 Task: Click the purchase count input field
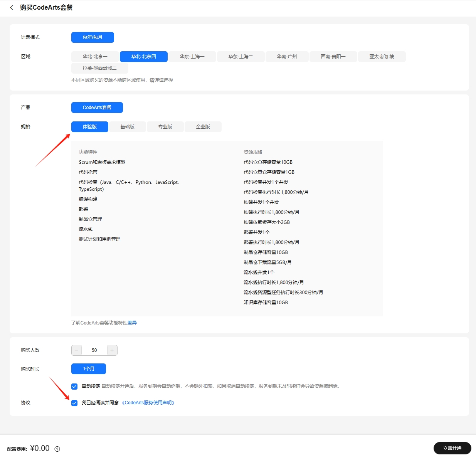click(x=94, y=350)
